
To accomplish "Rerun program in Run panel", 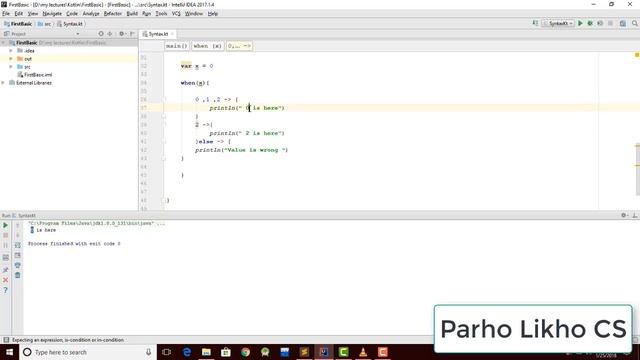I will click(6, 225).
